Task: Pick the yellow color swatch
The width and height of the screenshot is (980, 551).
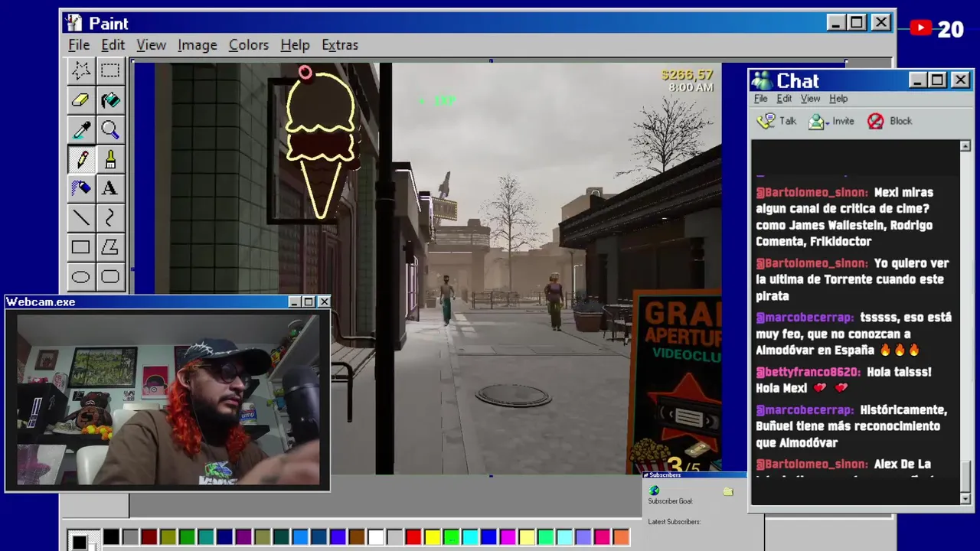Action: 432,537
